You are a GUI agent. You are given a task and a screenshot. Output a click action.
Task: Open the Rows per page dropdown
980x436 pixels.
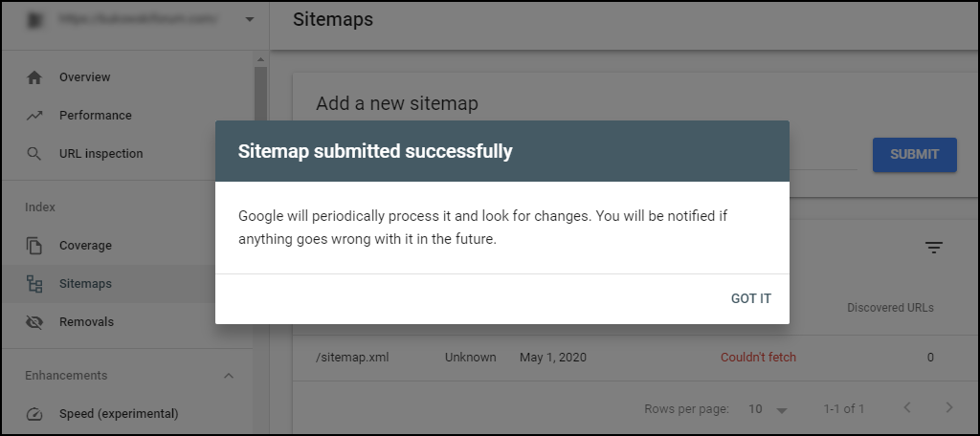click(x=768, y=409)
